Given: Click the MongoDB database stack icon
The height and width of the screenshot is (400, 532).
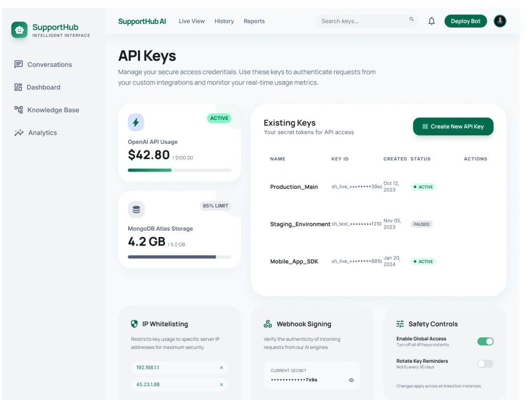Looking at the screenshot, I should point(136,209).
